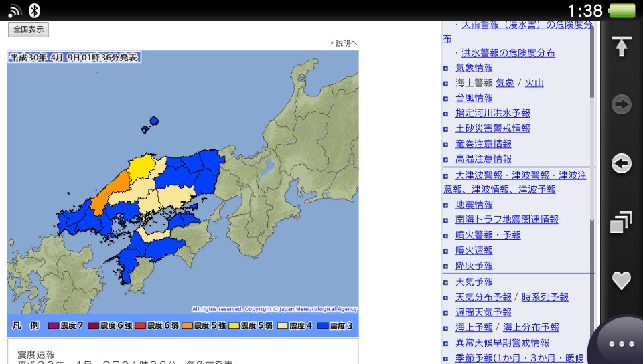Click the 震度6強 legend color swatch
643x364 pixels.
(94, 326)
